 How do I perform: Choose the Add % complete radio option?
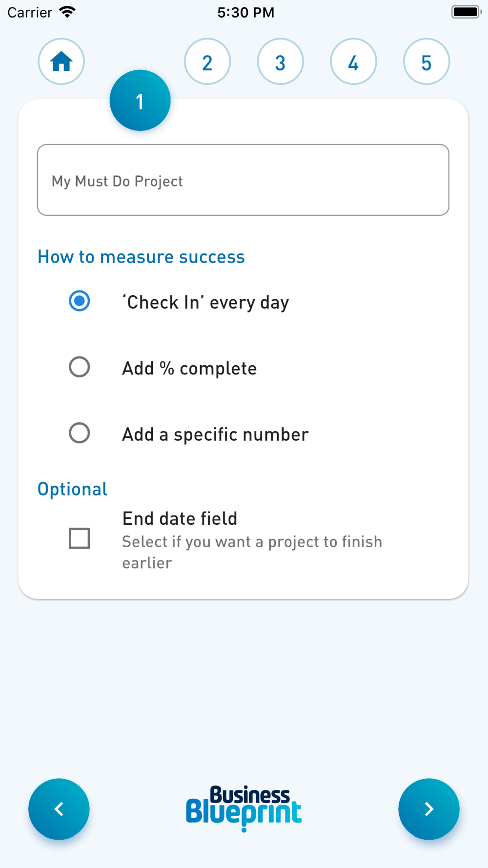(80, 367)
